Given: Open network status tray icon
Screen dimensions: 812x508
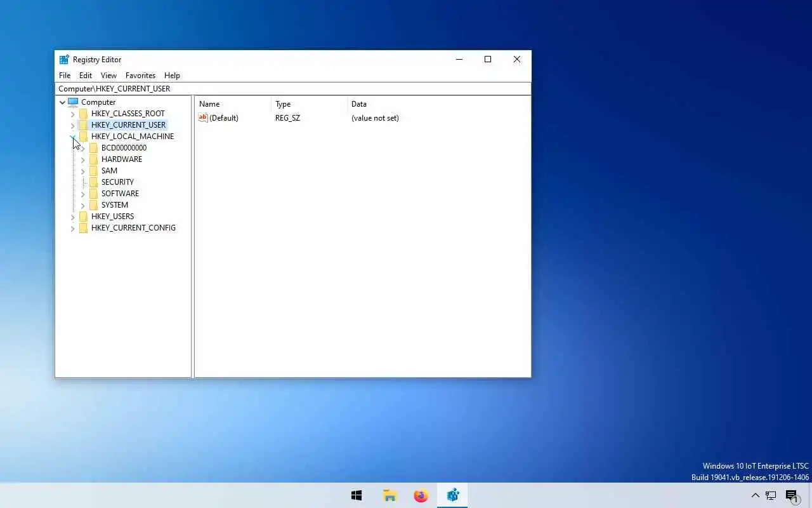Looking at the screenshot, I should (771, 495).
